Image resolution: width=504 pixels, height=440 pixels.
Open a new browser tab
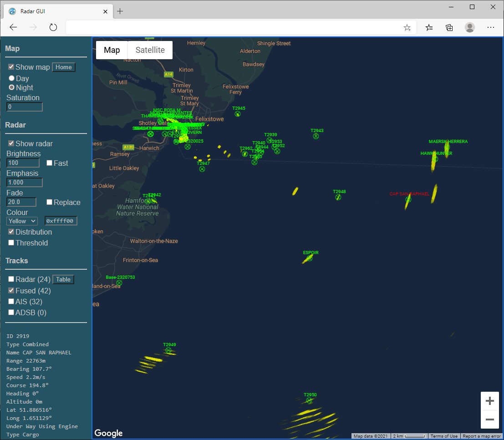pyautogui.click(x=120, y=11)
